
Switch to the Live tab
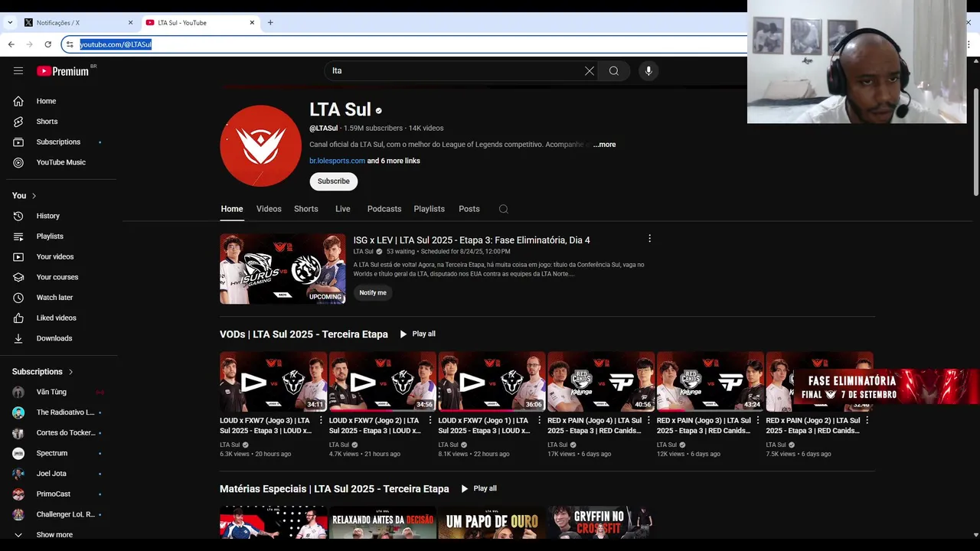tap(343, 209)
